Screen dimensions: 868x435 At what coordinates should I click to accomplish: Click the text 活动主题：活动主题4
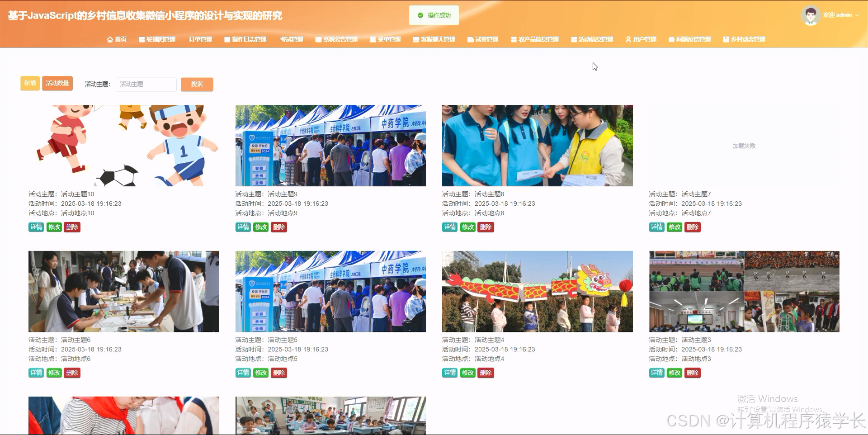(x=473, y=340)
